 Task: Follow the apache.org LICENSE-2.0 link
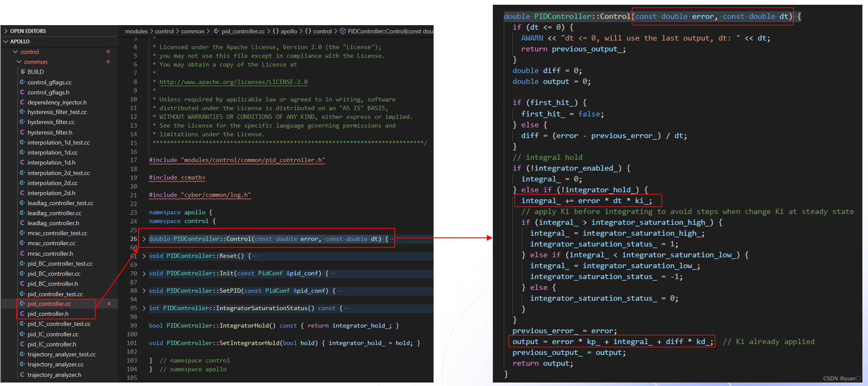tap(233, 82)
